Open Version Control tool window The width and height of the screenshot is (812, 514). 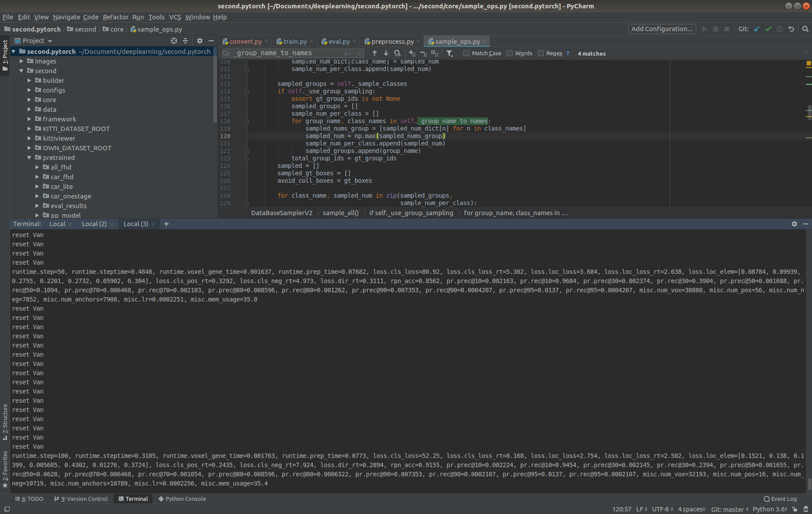pyautogui.click(x=81, y=499)
